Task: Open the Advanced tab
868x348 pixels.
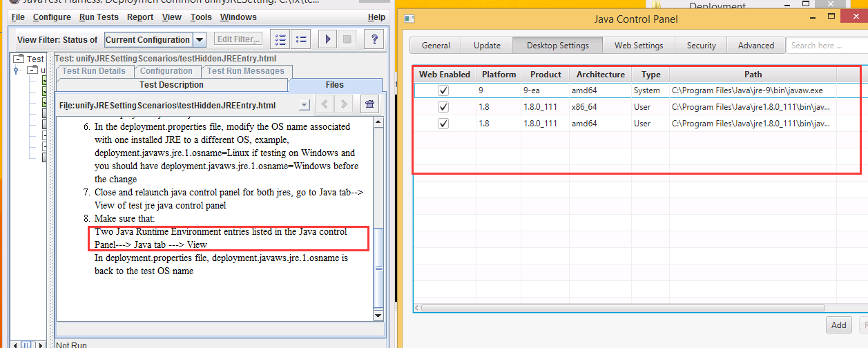Action: [756, 46]
